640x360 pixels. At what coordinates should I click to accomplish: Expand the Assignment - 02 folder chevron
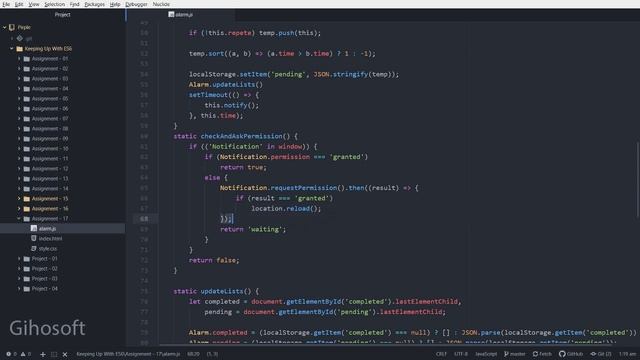pyautogui.click(x=19, y=69)
